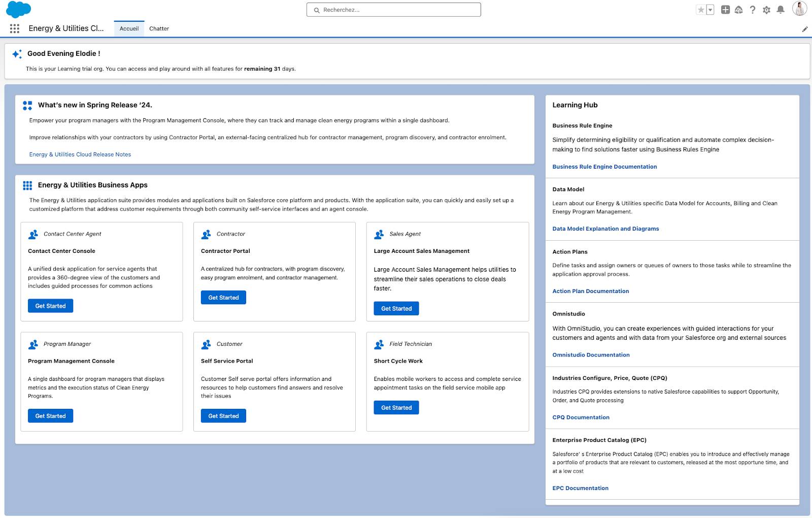Viewport: 812px width, 518px height.
Task: Open Energy & Utilities Cloud Release Notes
Action: (80, 154)
